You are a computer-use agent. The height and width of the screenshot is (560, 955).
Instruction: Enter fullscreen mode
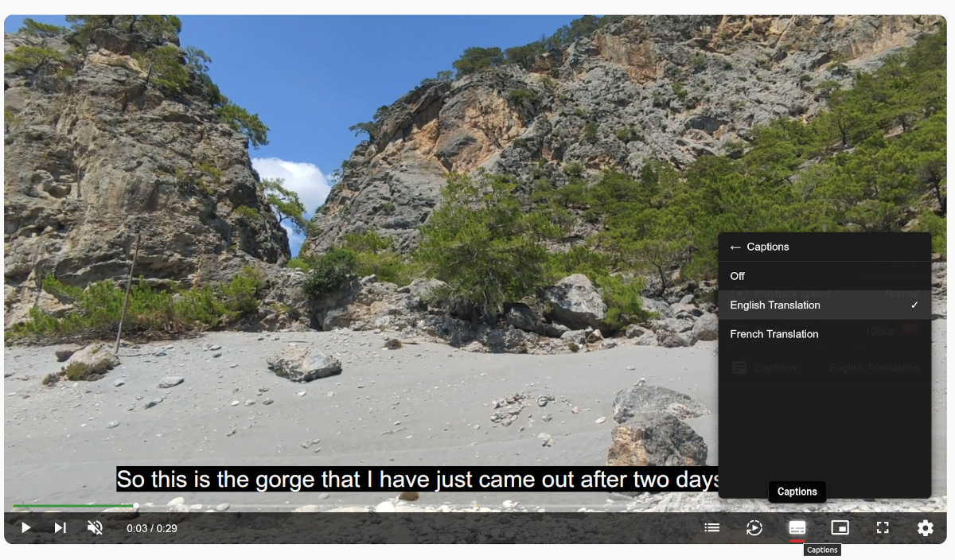[x=882, y=527]
